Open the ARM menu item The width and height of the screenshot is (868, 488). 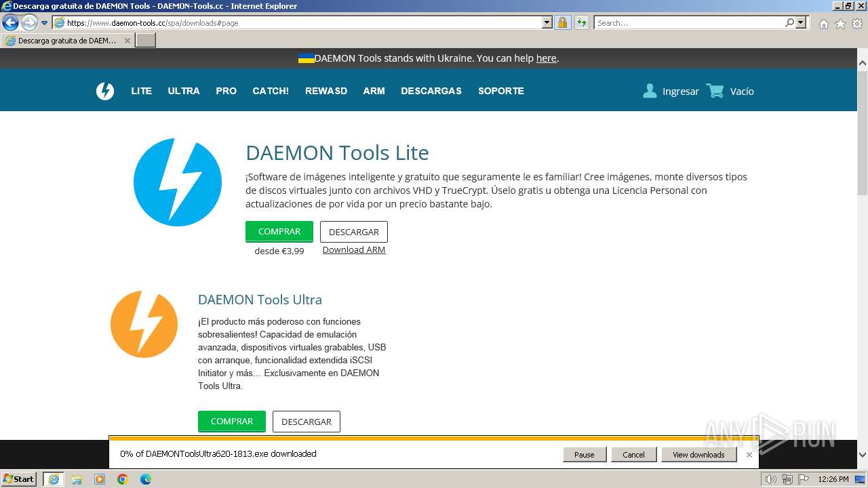click(x=374, y=91)
